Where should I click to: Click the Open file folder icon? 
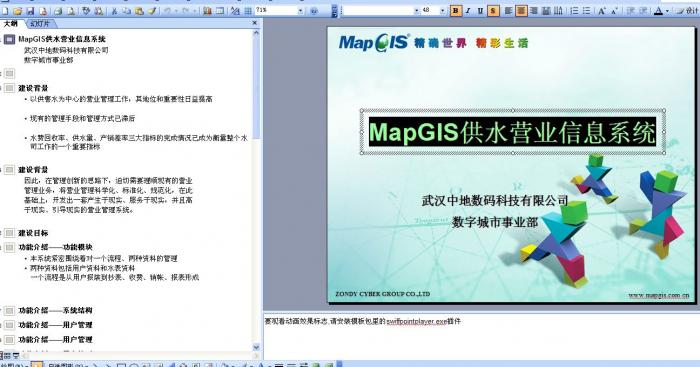18,11
